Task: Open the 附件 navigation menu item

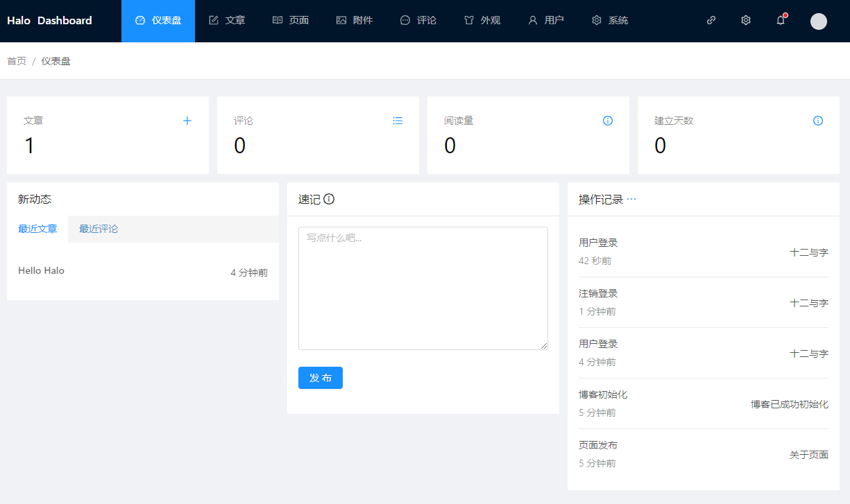Action: click(x=355, y=21)
